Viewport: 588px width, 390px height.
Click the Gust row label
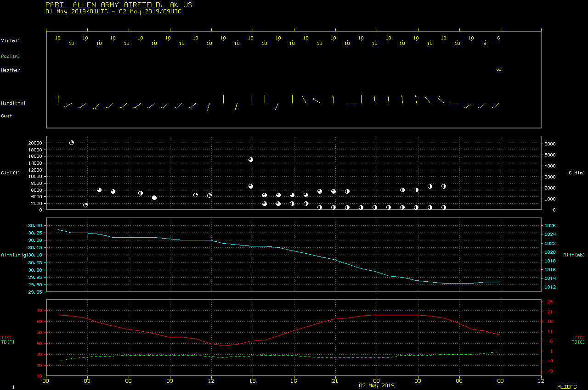[6, 116]
